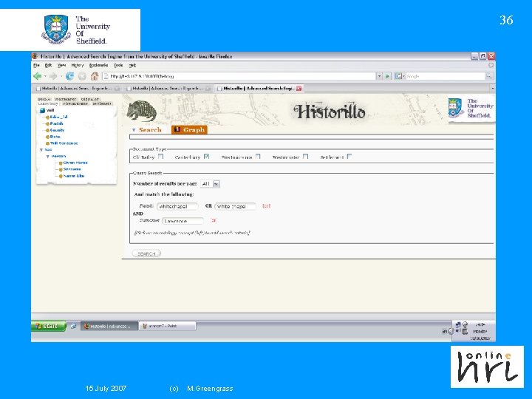Click the Start button

click(49, 326)
